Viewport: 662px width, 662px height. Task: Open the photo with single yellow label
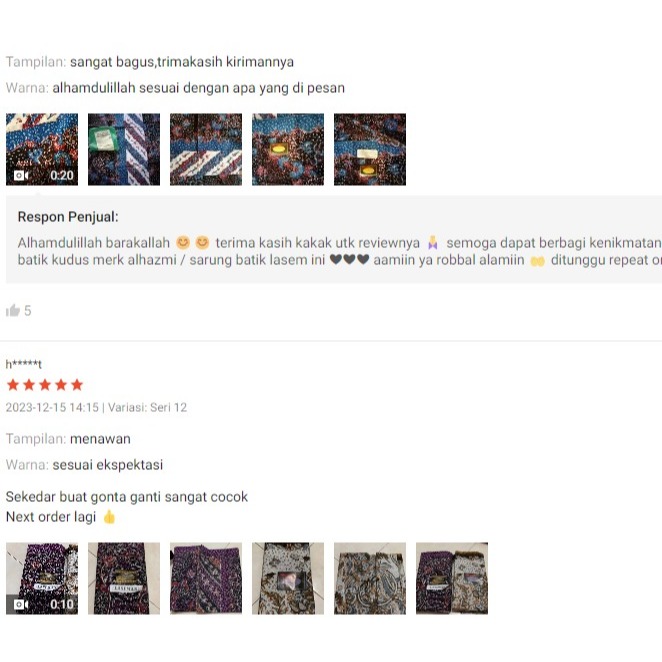[x=288, y=149]
